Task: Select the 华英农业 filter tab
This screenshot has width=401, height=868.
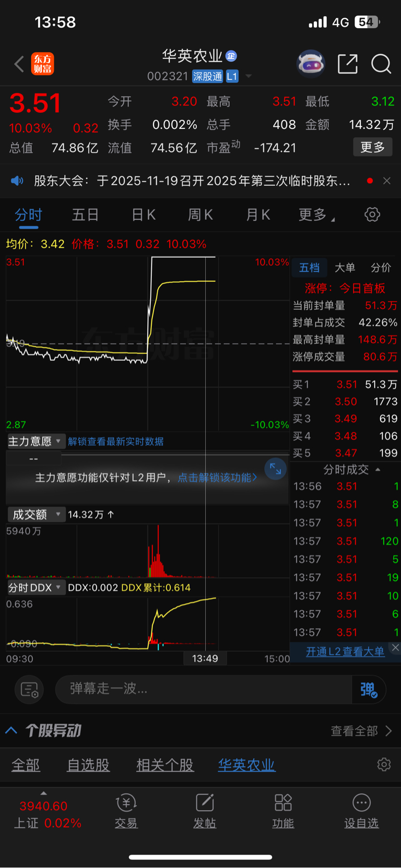Action: click(246, 765)
